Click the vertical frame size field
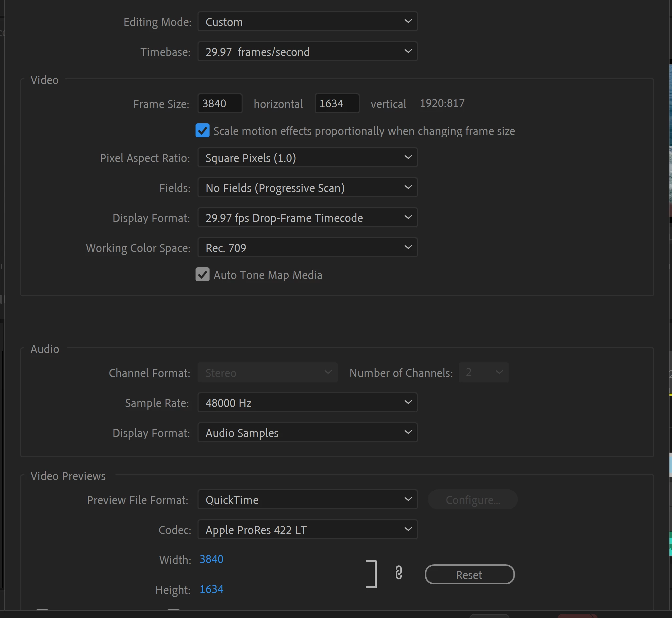The image size is (672, 618). coord(337,104)
